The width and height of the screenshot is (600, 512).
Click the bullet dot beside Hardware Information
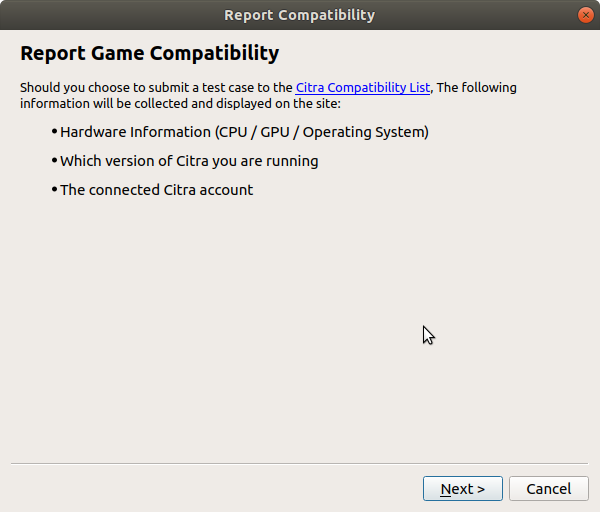pos(54,131)
